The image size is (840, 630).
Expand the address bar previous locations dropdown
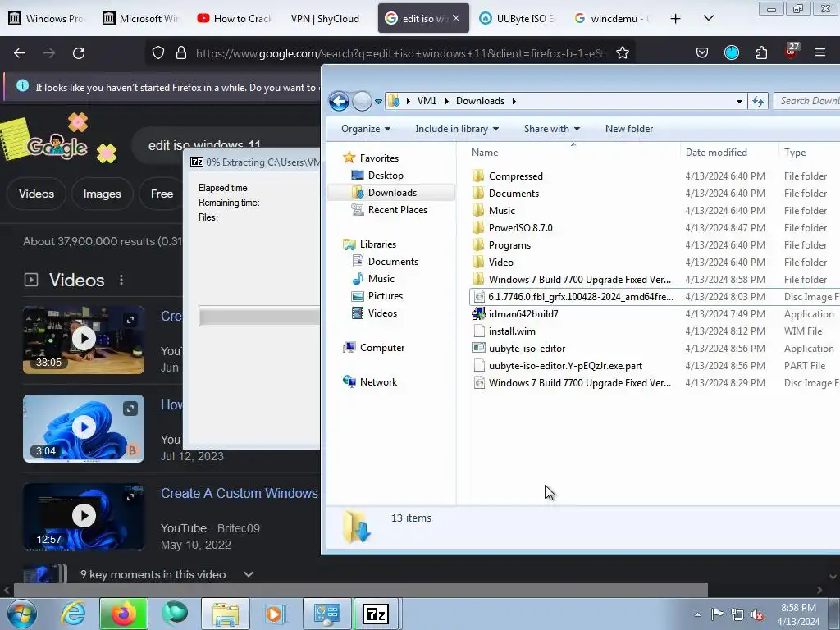point(739,101)
